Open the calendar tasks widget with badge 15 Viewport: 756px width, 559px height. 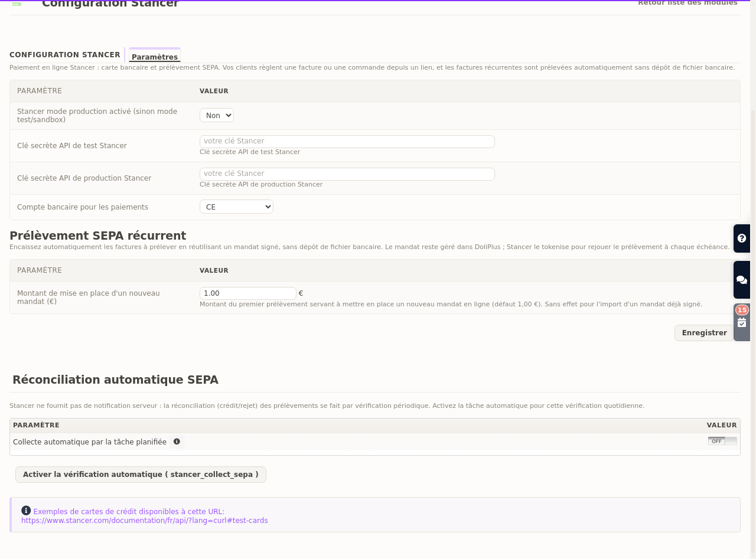click(742, 322)
